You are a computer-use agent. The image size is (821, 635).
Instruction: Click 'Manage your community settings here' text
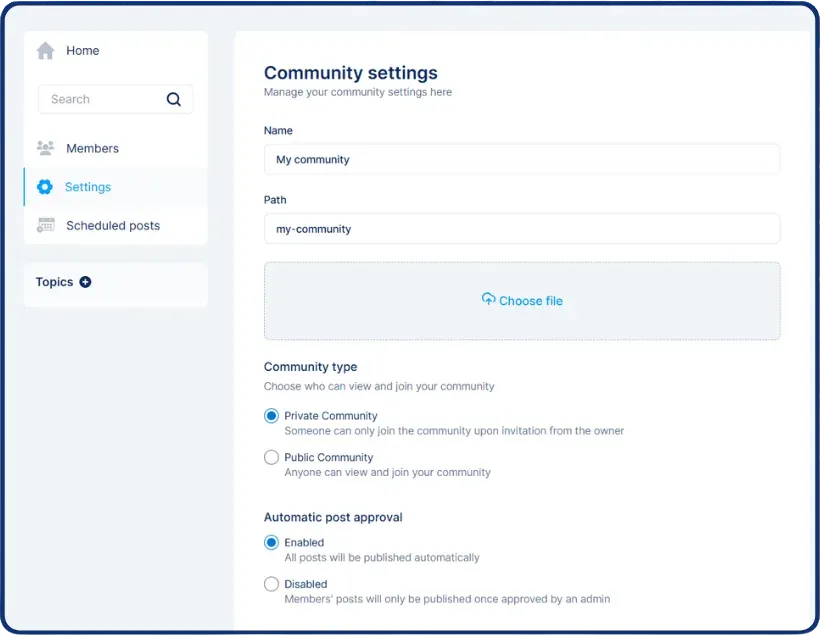pos(358,92)
